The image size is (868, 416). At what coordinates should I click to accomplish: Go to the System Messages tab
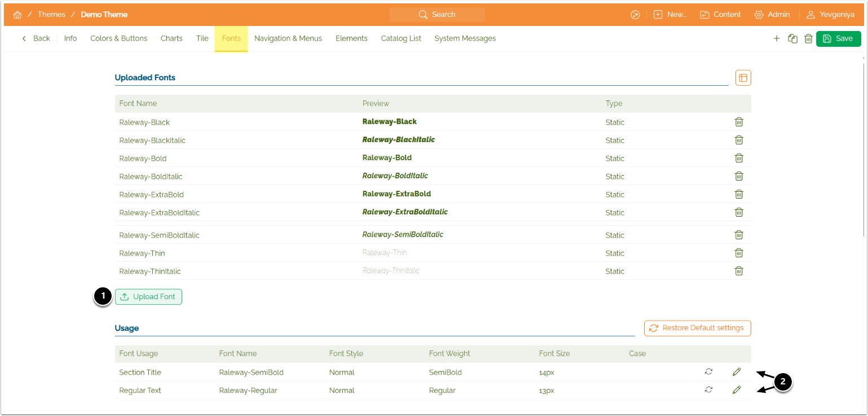click(x=465, y=38)
